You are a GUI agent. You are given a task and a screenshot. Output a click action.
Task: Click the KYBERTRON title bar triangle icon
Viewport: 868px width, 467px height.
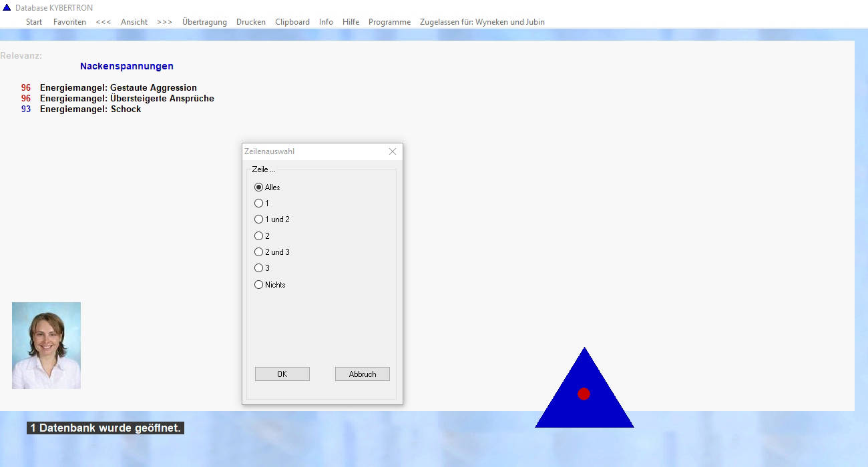coord(7,7)
